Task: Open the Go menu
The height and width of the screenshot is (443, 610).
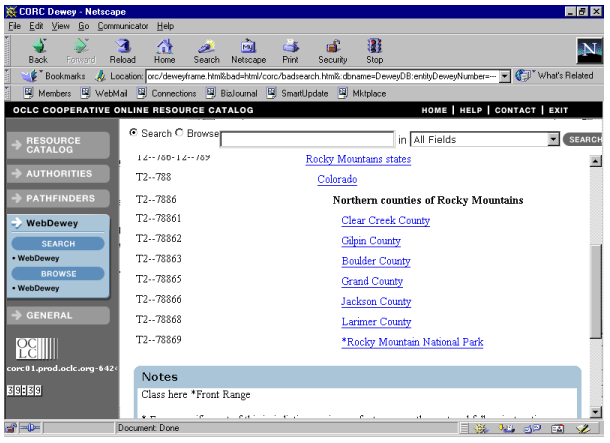Action: coord(84,26)
